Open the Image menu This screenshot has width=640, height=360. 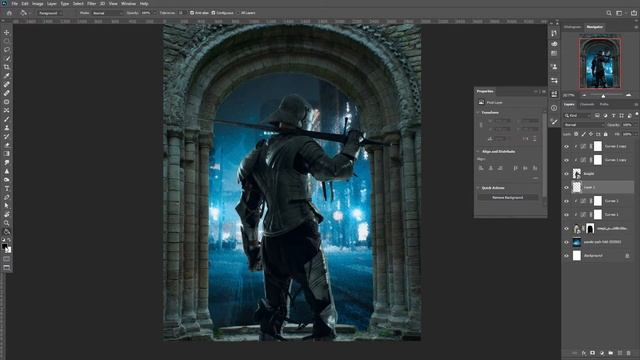tap(38, 3)
